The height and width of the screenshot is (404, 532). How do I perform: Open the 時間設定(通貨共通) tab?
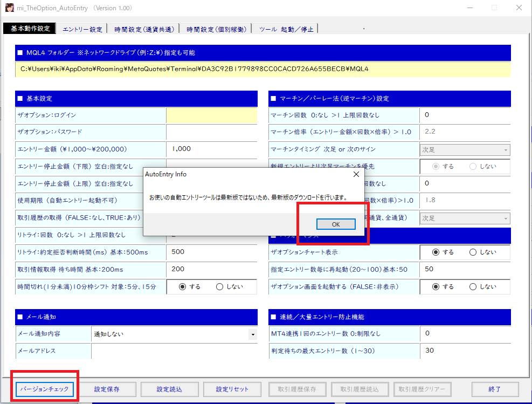[x=144, y=29]
